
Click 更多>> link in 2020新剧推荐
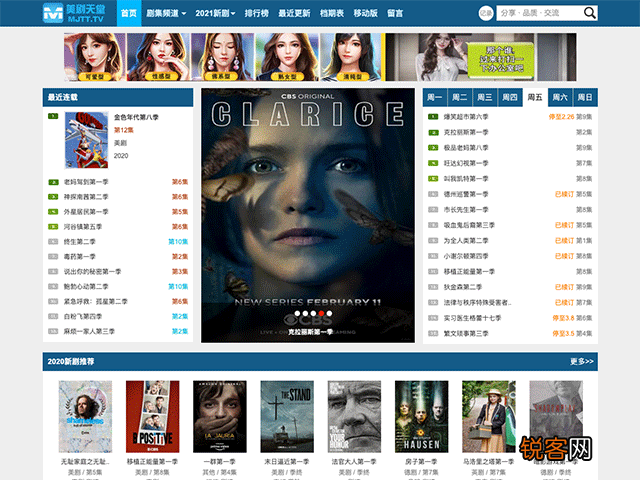(x=582, y=362)
